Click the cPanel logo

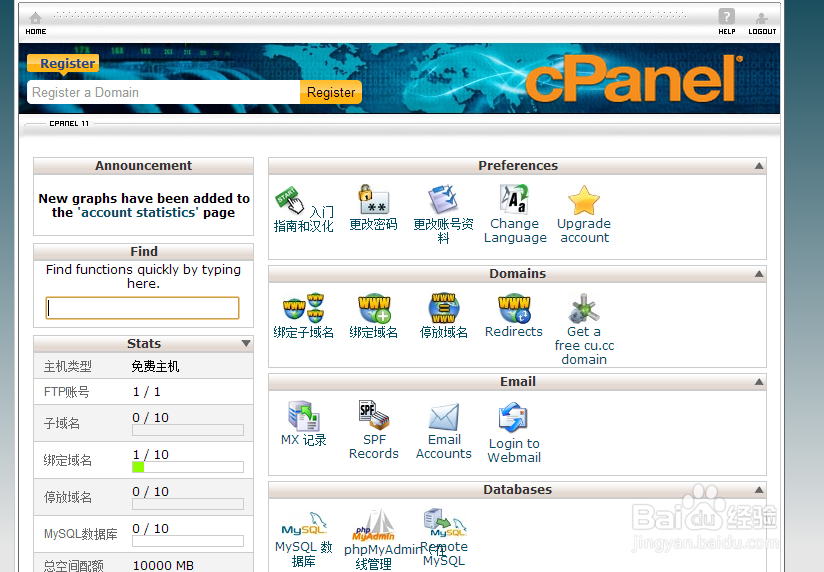[x=633, y=78]
